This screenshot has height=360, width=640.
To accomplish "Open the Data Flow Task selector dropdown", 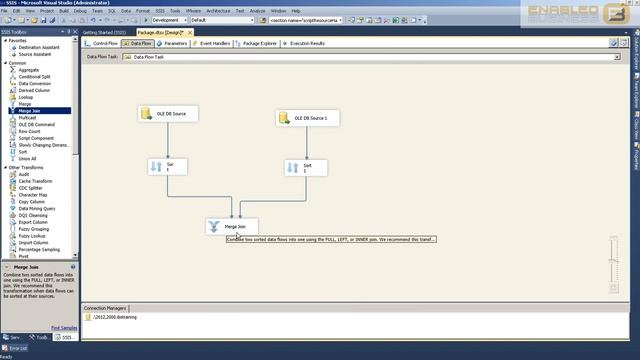I will point(617,57).
